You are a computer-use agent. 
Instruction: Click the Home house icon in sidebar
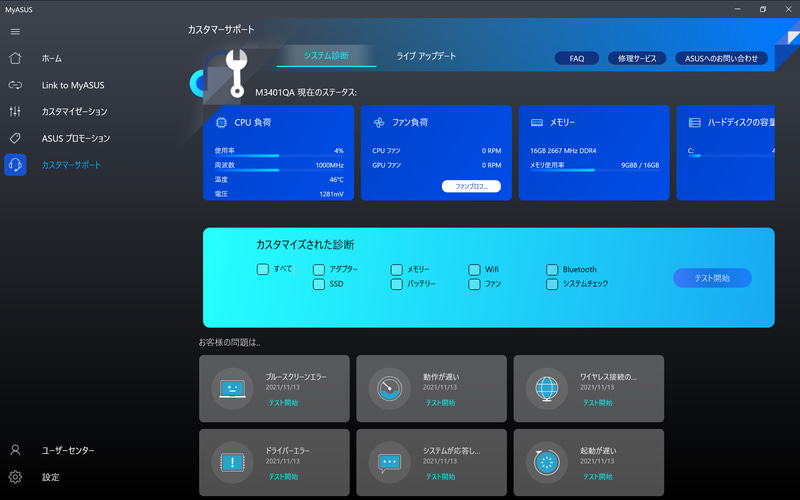click(15, 58)
